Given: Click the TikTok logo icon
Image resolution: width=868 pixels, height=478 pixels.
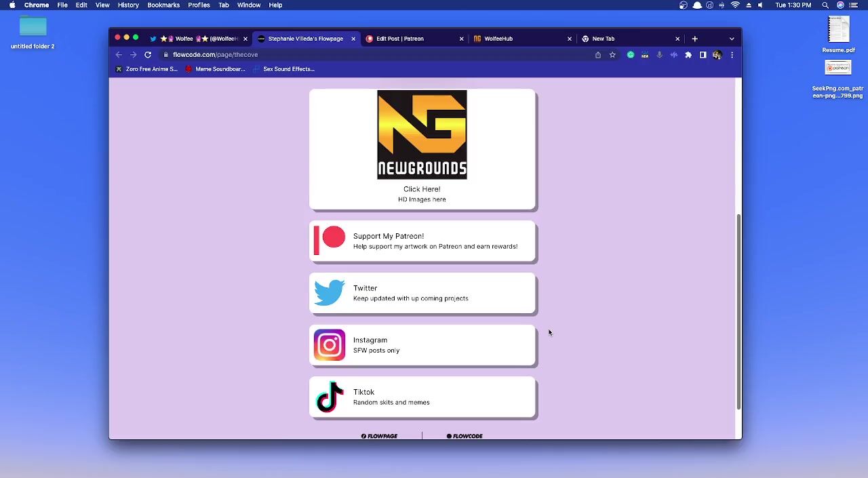Looking at the screenshot, I should tap(330, 397).
